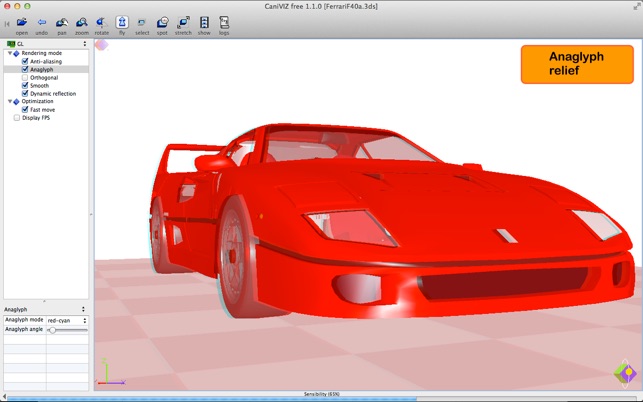Open the GL panel selector dropdown

pos(85,44)
